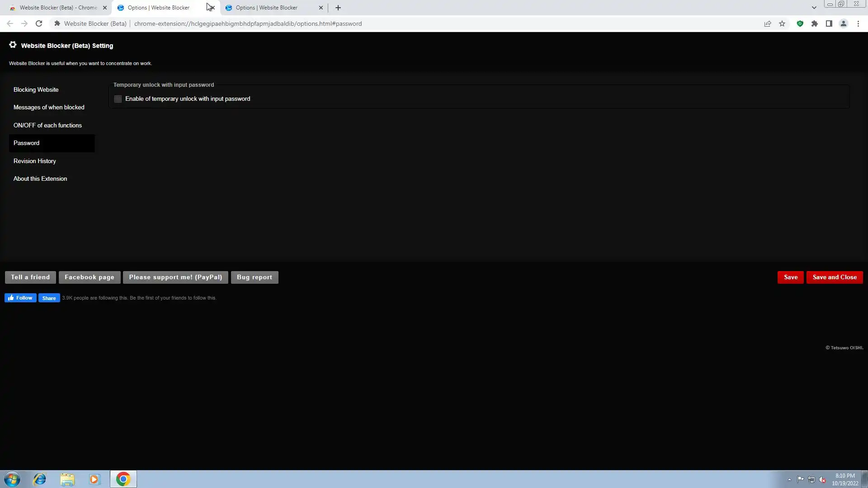Screen dimensions: 868x488
Task: Click Facebook Follow button
Action: (20, 298)
